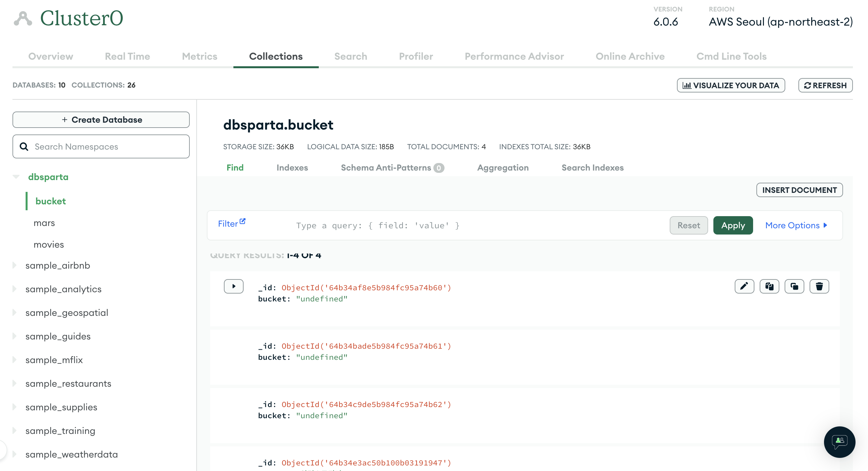Select the bucket collection
Screen dimensions: 868x471
tap(51, 201)
